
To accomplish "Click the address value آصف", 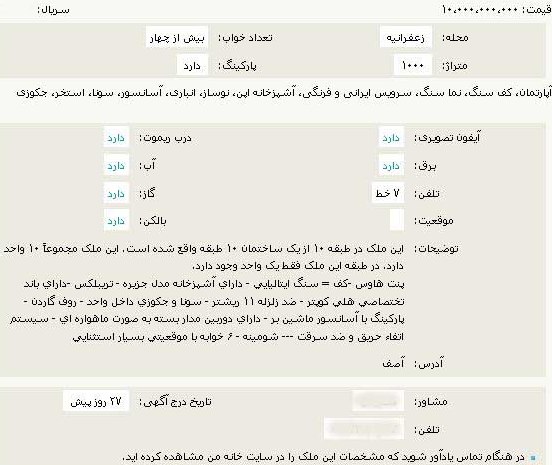I will click(393, 363).
